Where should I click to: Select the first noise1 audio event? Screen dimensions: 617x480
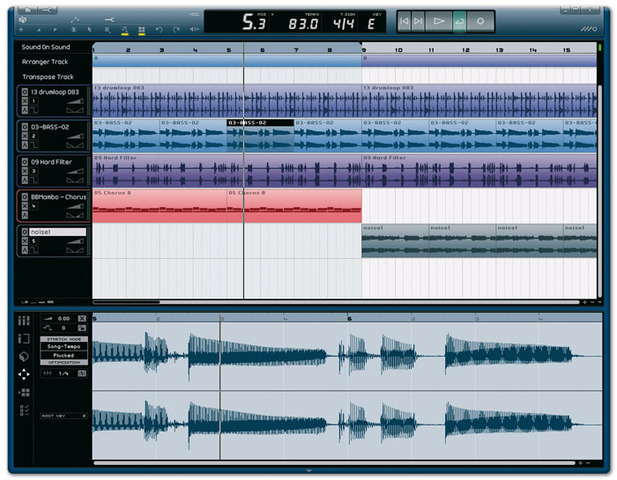pos(395,241)
